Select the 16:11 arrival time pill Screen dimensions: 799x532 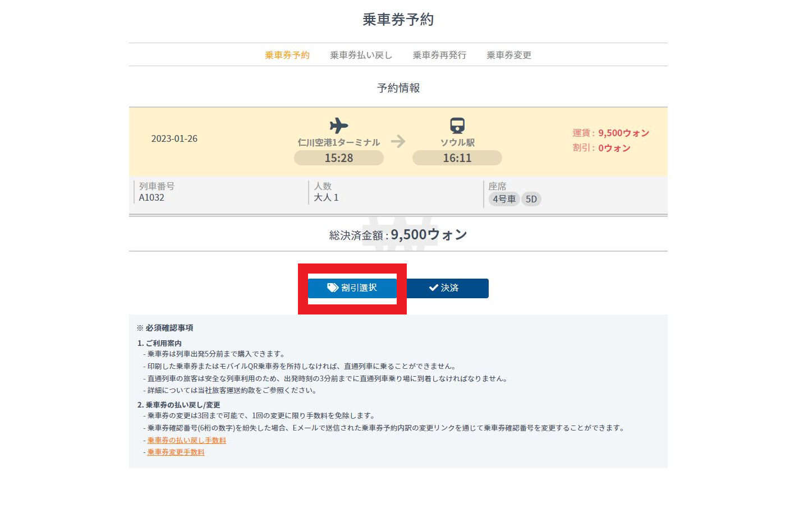pos(457,158)
